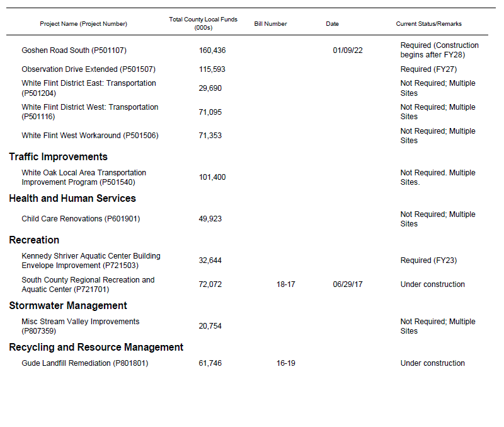Viewport: 504px width, 427px height.
Task: Select the Bill Number column header
Action: pos(270,24)
